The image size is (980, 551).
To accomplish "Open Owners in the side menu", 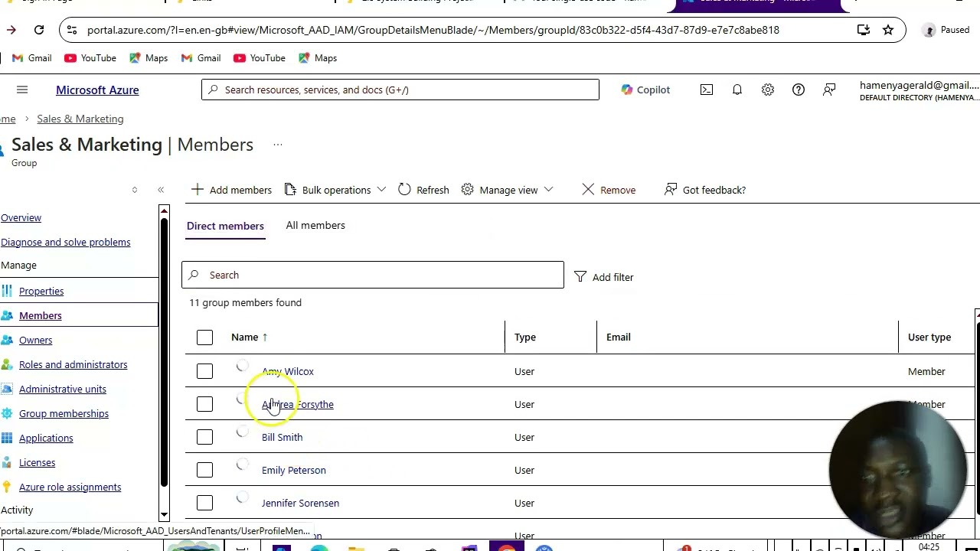I will coord(36,341).
